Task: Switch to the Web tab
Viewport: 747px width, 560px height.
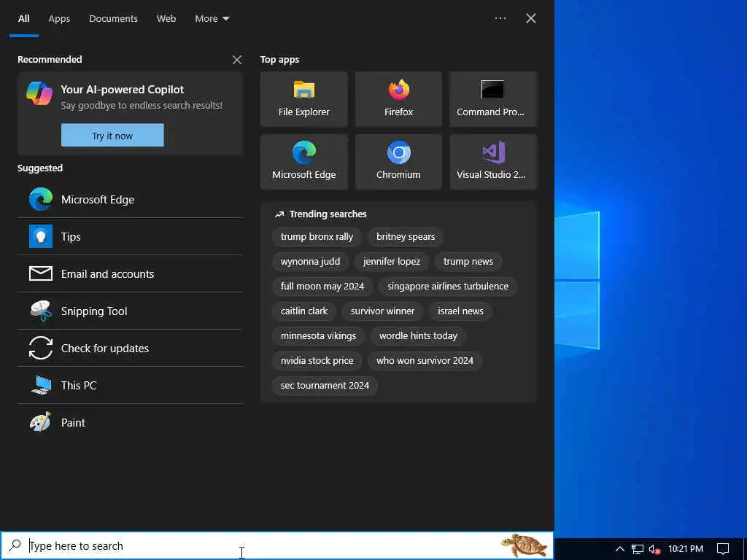Action: [166, 18]
